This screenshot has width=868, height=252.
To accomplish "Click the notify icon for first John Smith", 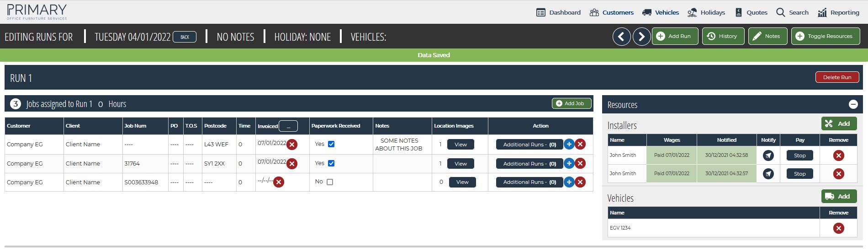I will coord(768,155).
